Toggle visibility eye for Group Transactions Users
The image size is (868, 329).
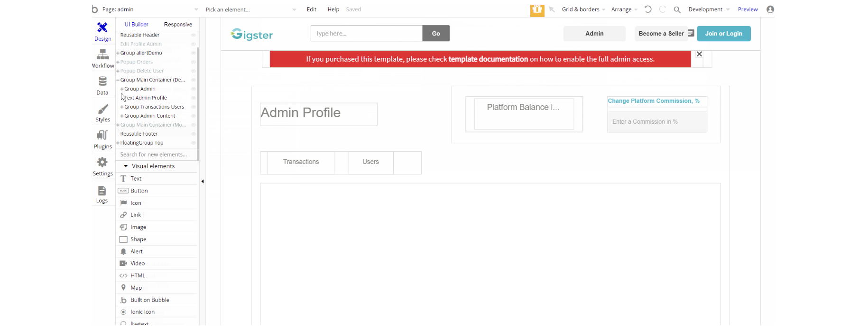coord(193,107)
